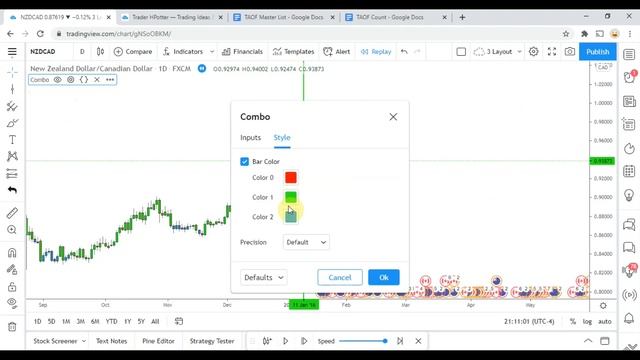
Task: Uncheck the Bar Color checkbox
Action: tap(244, 162)
